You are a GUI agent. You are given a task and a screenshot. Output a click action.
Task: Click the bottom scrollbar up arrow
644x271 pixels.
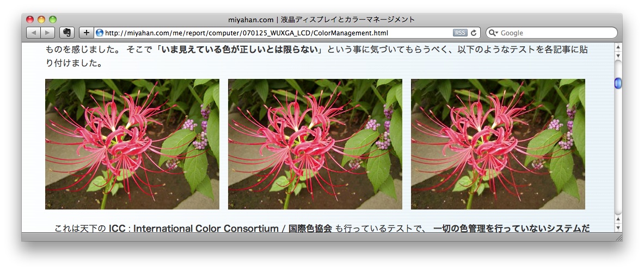point(618,220)
